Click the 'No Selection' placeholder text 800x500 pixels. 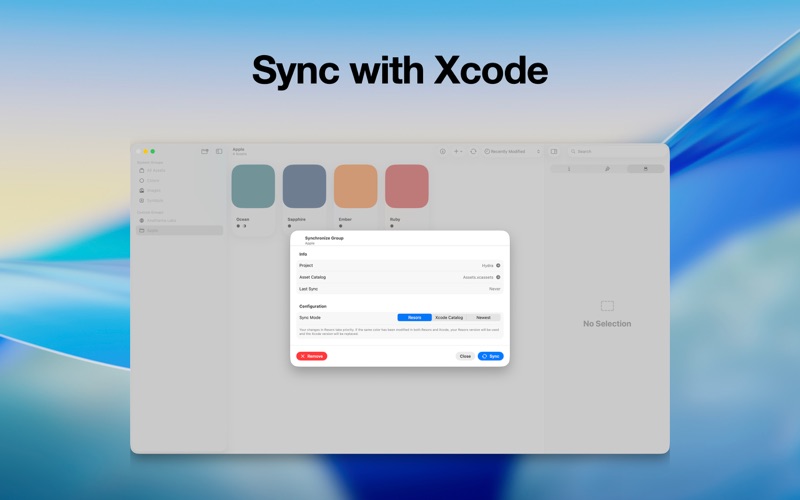pos(607,323)
